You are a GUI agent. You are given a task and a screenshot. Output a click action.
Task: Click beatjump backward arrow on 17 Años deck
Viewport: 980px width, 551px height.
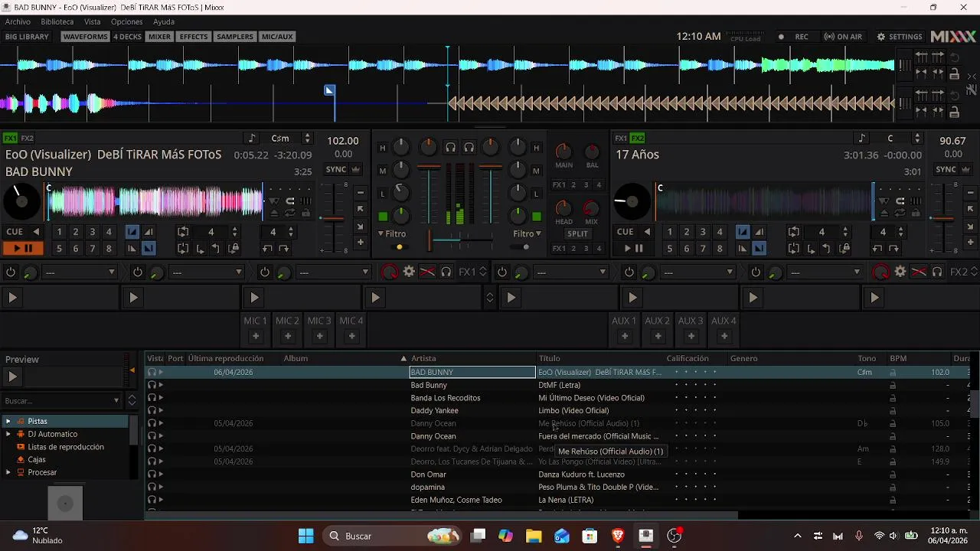877,249
